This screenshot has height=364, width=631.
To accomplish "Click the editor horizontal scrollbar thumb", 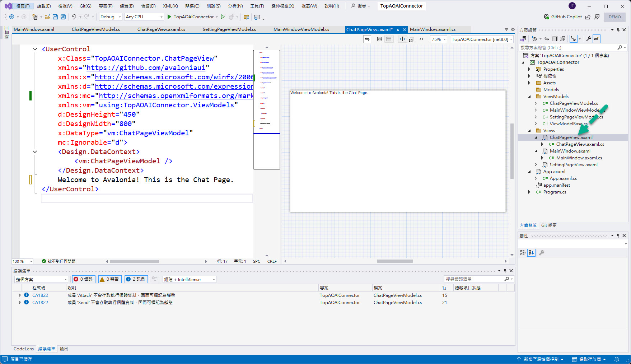I will pyautogui.click(x=134, y=261).
